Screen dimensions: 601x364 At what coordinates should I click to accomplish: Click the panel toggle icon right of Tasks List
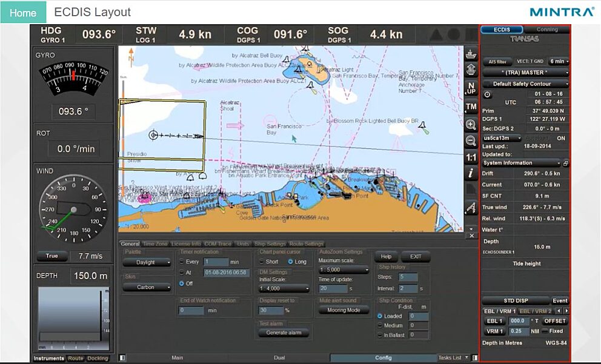point(475,357)
